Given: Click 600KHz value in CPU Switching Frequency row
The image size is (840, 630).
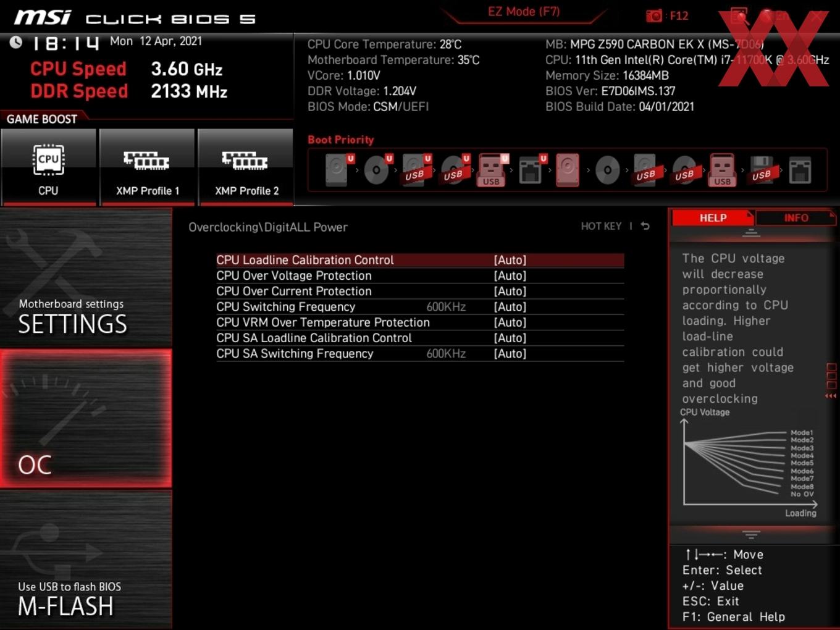Looking at the screenshot, I should point(446,307).
